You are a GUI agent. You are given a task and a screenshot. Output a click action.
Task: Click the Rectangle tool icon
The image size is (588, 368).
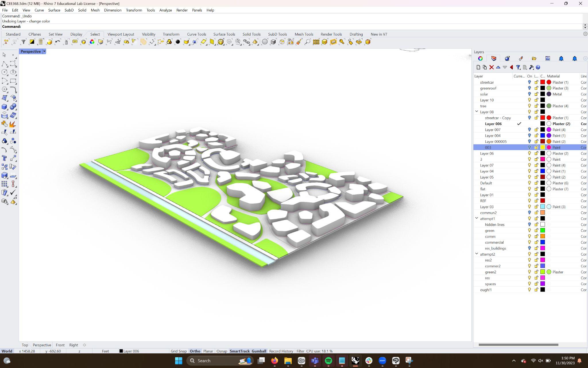tap(13, 81)
